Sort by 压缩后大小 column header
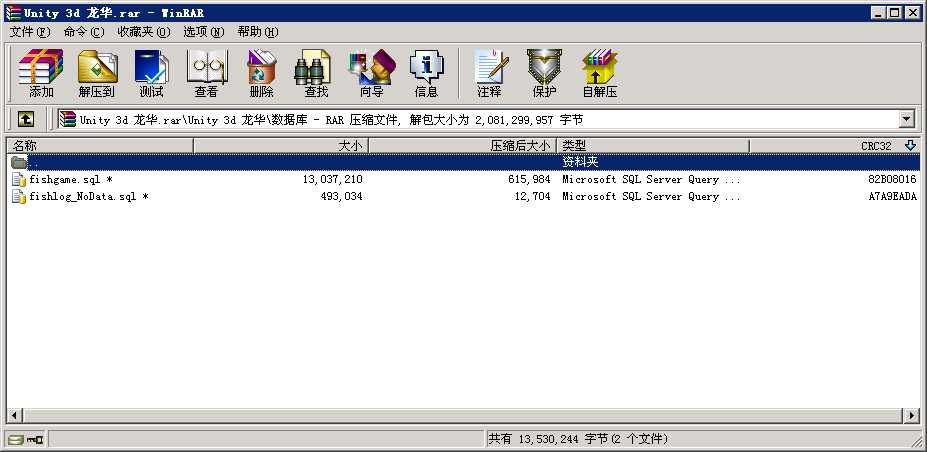927x452 pixels. pyautogui.click(x=462, y=146)
